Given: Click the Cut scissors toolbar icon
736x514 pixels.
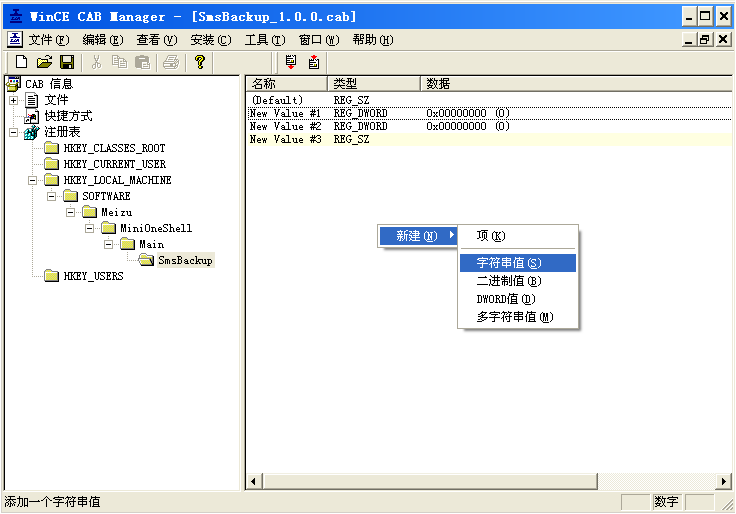Looking at the screenshot, I should click(x=96, y=62).
